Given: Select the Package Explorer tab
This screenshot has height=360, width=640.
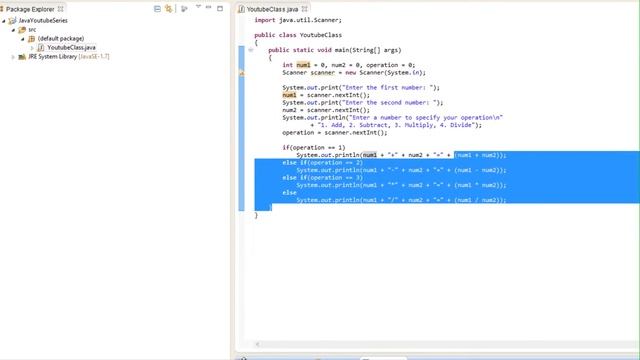Looking at the screenshot, I should coord(30,9).
